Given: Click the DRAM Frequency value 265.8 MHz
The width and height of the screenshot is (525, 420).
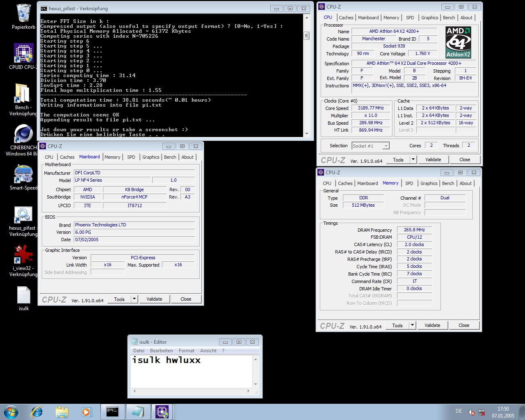Looking at the screenshot, I should (414, 230).
